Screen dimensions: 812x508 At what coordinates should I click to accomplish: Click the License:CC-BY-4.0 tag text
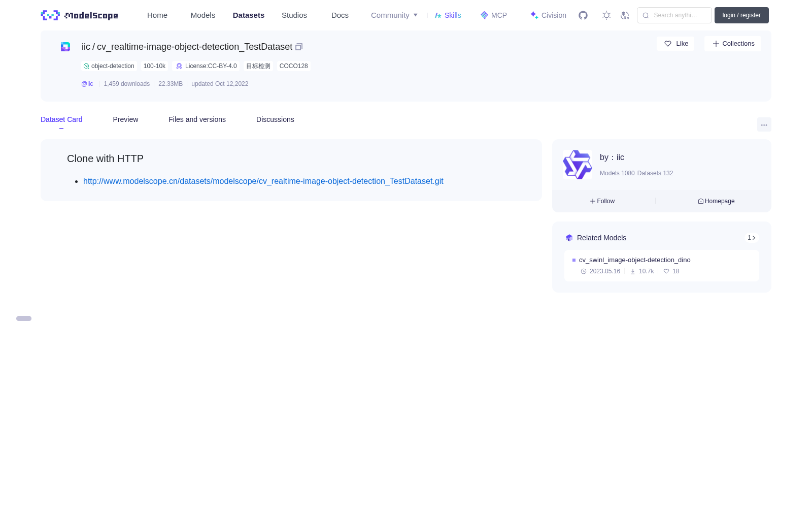click(x=211, y=66)
